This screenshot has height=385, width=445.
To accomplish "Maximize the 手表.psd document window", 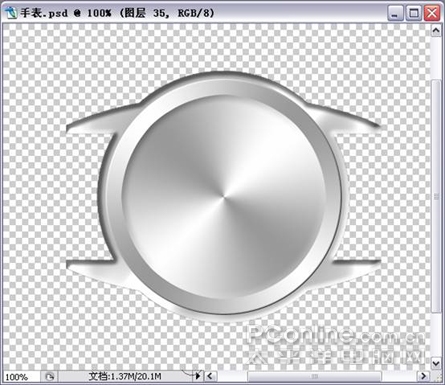I will coord(414,13).
